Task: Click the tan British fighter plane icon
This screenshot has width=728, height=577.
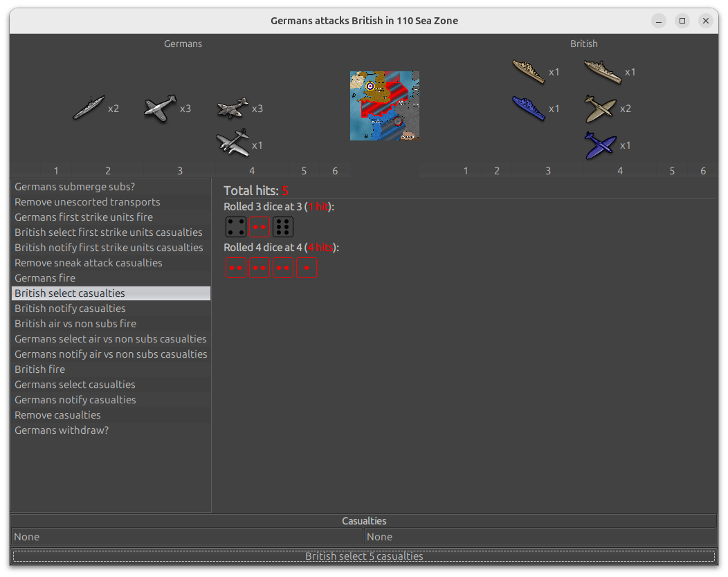Action: click(600, 109)
